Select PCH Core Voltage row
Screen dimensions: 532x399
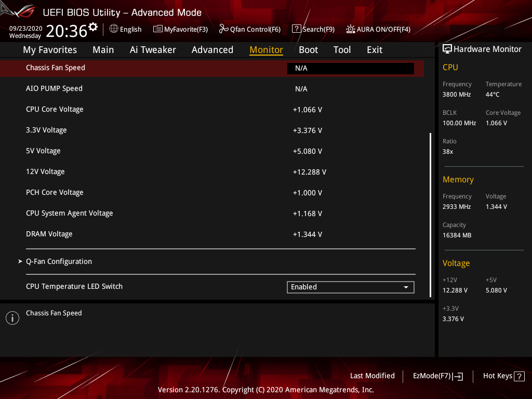pos(212,192)
